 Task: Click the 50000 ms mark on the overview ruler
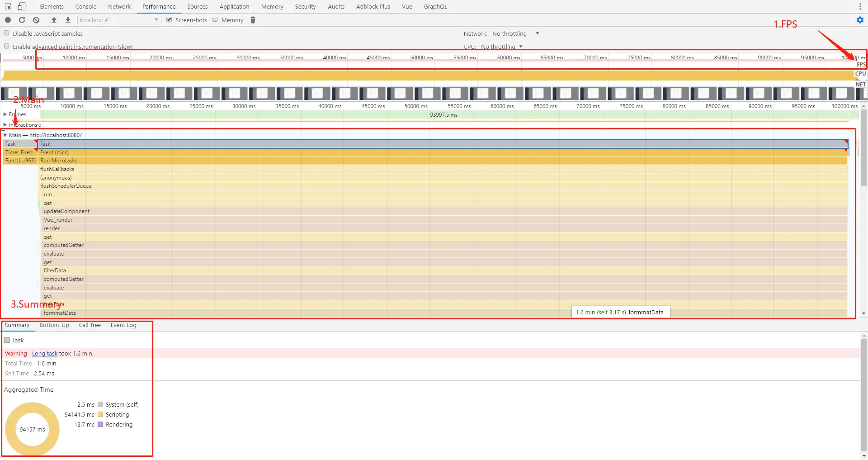(422, 58)
